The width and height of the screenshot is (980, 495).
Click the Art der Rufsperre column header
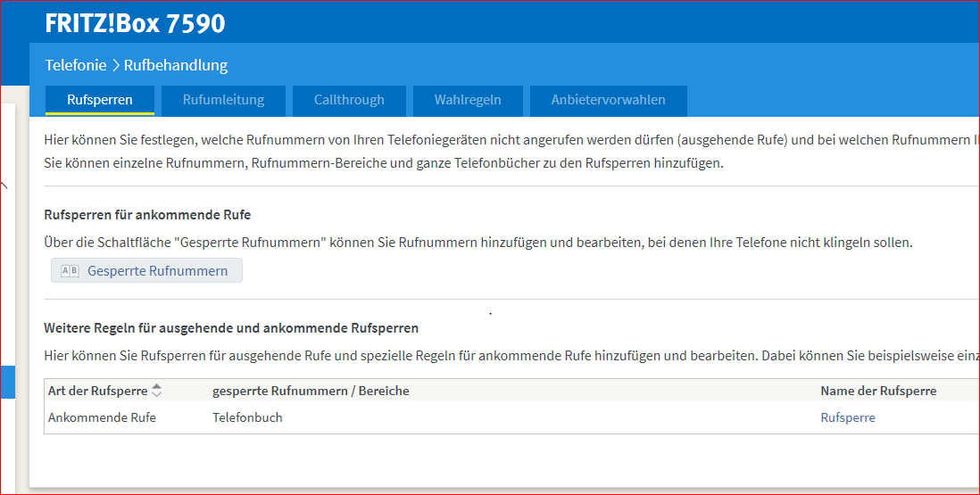pyautogui.click(x=97, y=391)
